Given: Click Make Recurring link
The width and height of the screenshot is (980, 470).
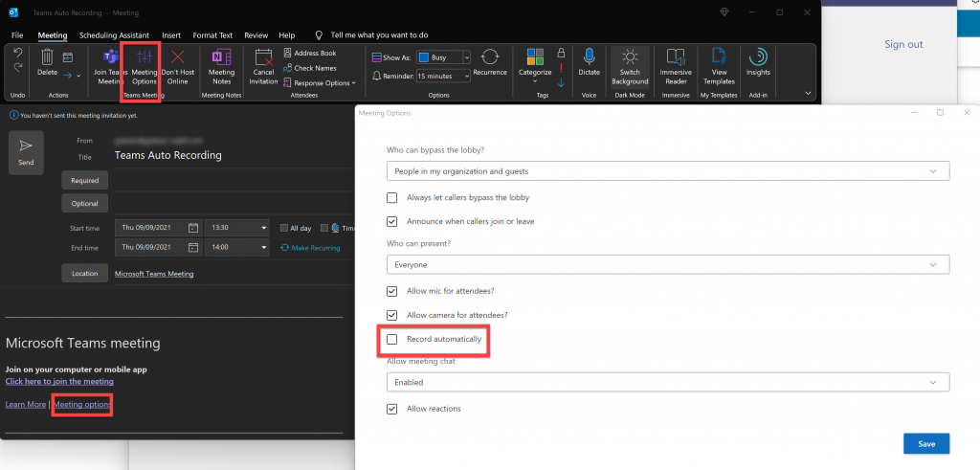Looking at the screenshot, I should pyautogui.click(x=311, y=248).
